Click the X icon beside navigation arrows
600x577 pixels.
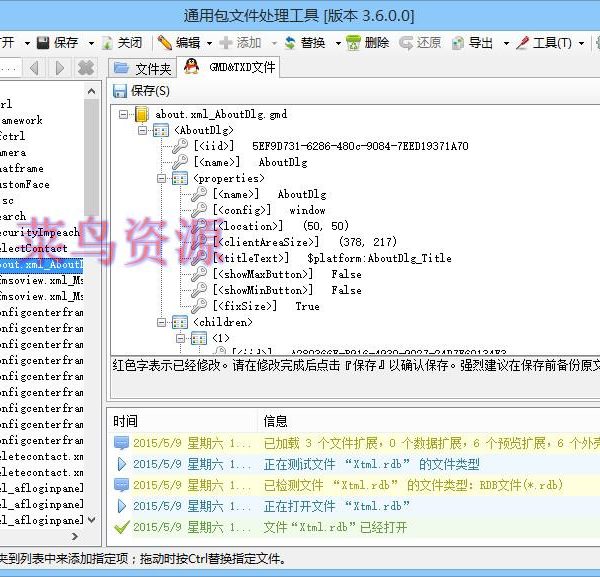[86, 68]
